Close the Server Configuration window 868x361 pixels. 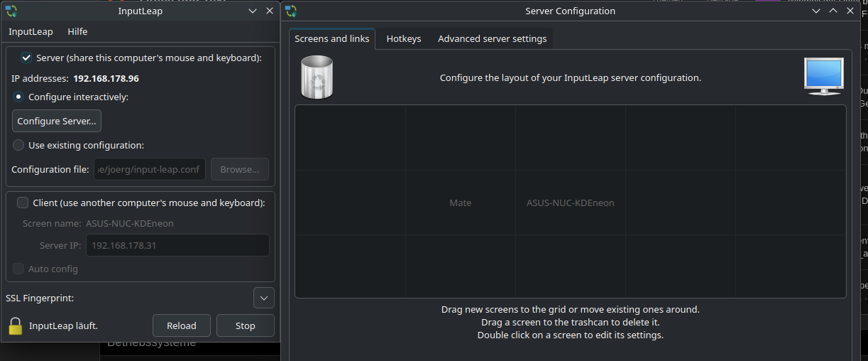[x=850, y=11]
